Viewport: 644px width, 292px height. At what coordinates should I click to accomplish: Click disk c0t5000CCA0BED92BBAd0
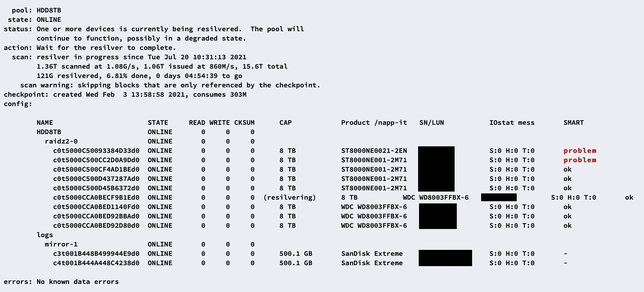tap(96, 216)
